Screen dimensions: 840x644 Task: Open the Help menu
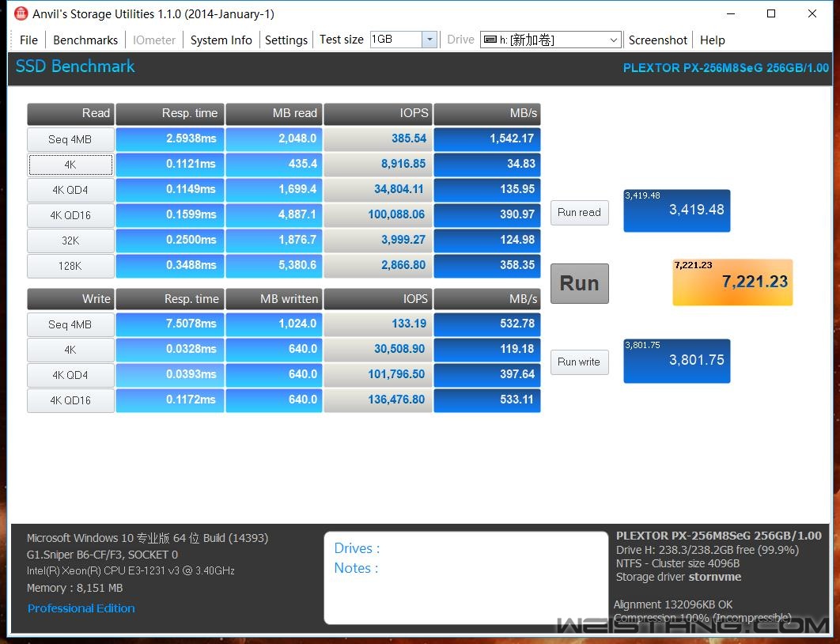(x=712, y=40)
